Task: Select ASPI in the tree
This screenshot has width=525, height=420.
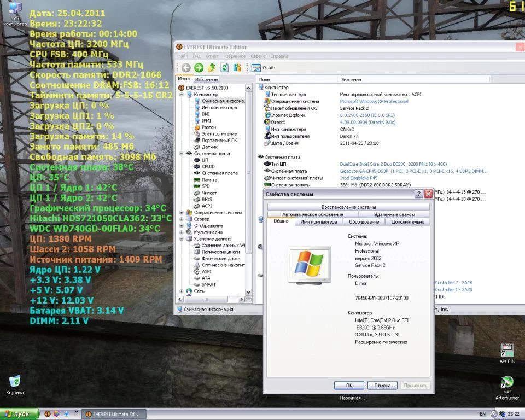Action: pyautogui.click(x=206, y=272)
